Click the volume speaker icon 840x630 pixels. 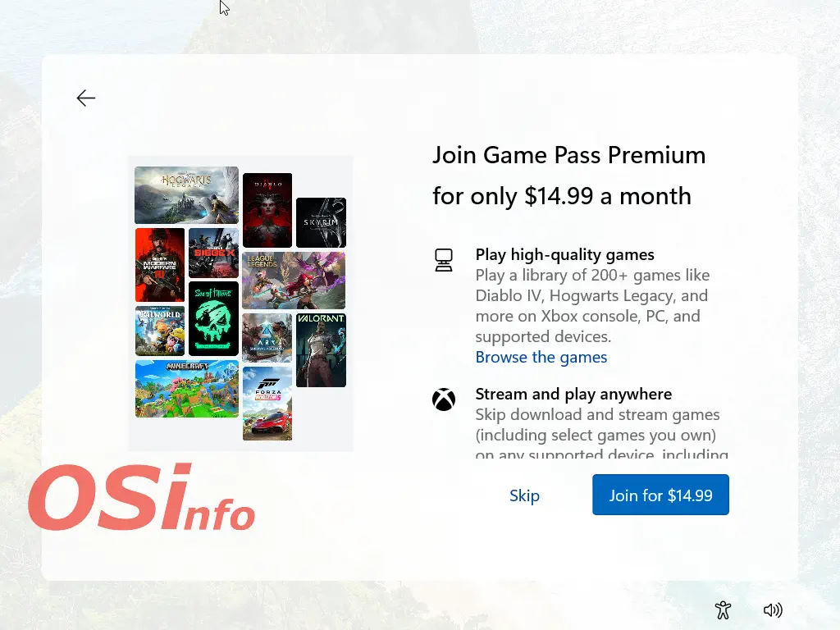point(773,610)
